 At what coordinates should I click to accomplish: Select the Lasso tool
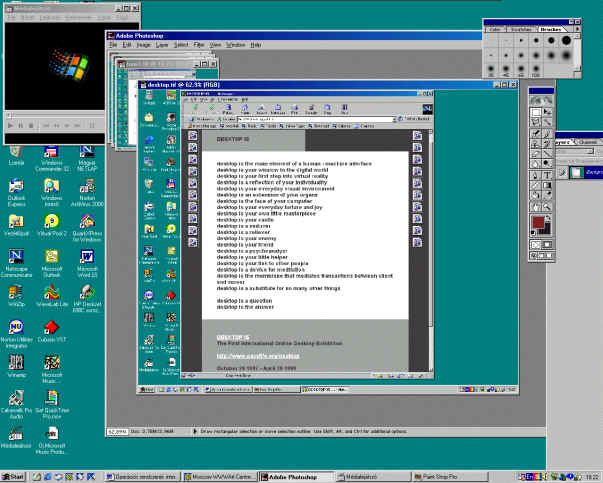tap(536, 122)
